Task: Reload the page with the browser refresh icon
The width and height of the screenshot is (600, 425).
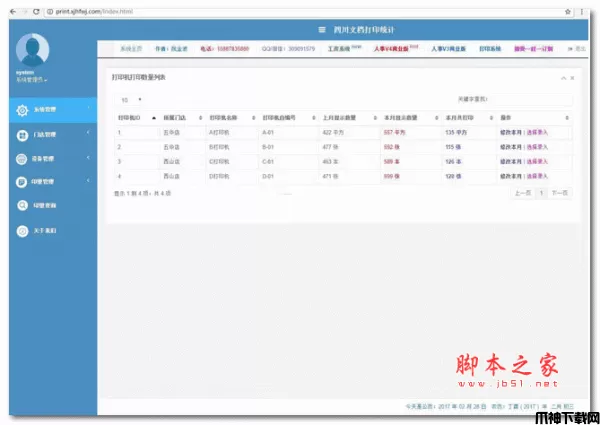Action: [x=36, y=12]
